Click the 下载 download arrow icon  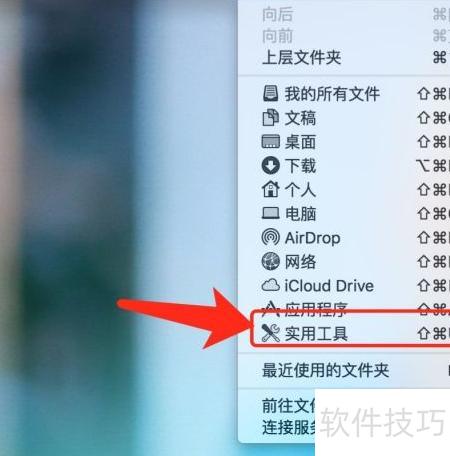(x=270, y=165)
